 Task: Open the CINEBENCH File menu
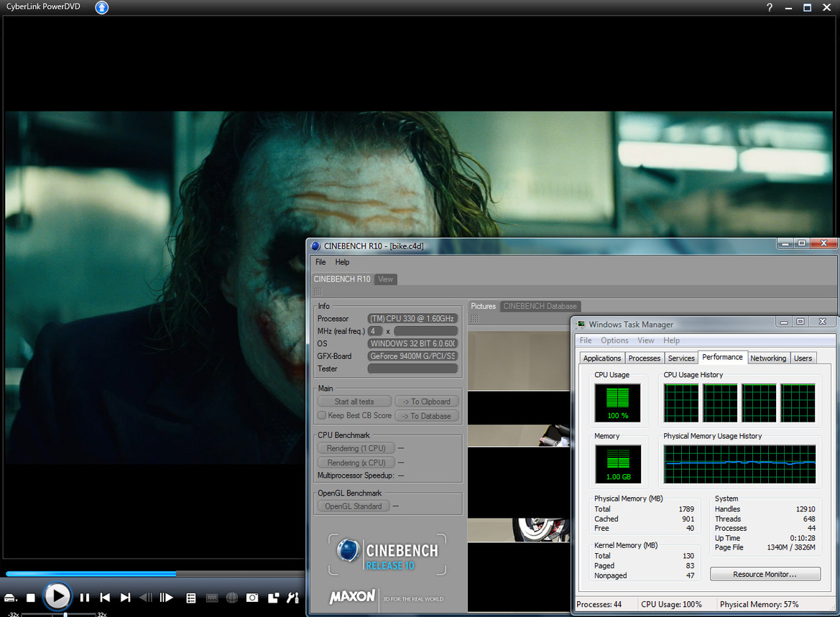320,262
